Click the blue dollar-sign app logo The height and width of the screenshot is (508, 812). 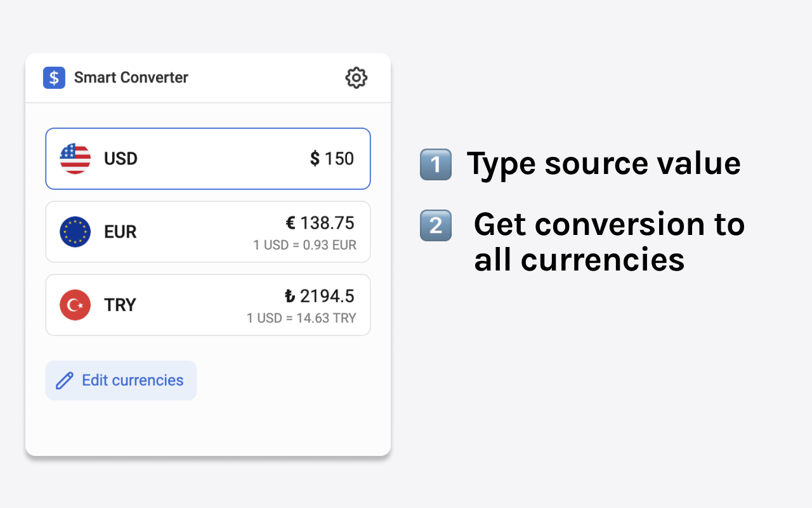point(54,77)
